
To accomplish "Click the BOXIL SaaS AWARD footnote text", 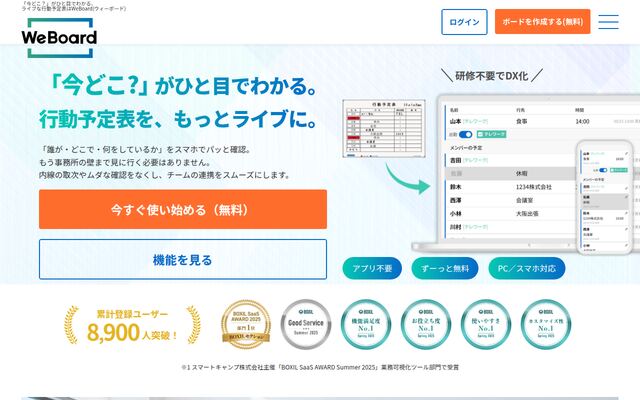I will point(320,367).
